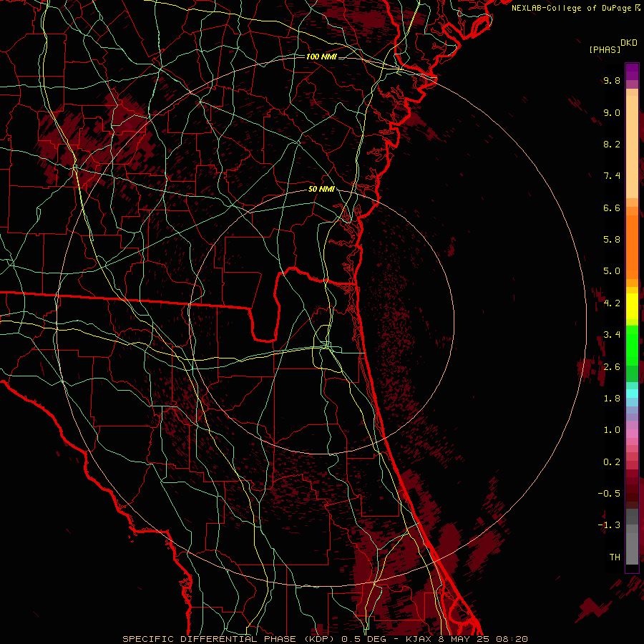644x644 pixels.
Task: Click the [PHAS] units label
Action: click(605, 49)
